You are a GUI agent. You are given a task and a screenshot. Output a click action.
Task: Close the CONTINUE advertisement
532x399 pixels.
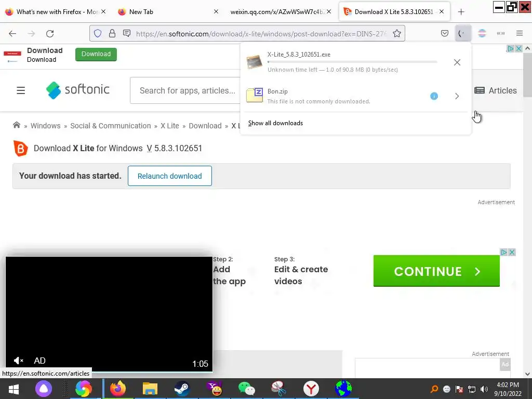[x=512, y=252]
